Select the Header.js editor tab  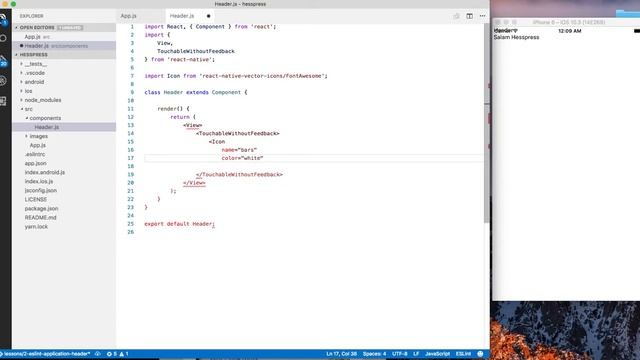182,16
